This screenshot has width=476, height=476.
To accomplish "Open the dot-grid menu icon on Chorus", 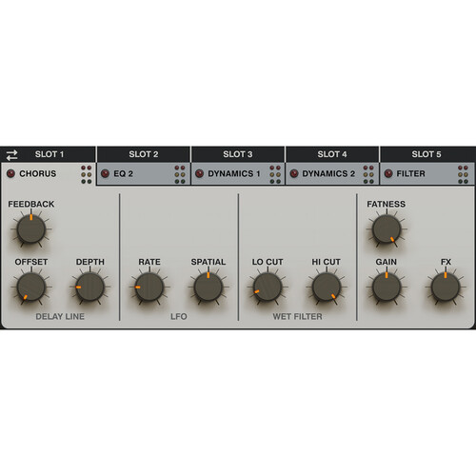I will tap(86, 174).
